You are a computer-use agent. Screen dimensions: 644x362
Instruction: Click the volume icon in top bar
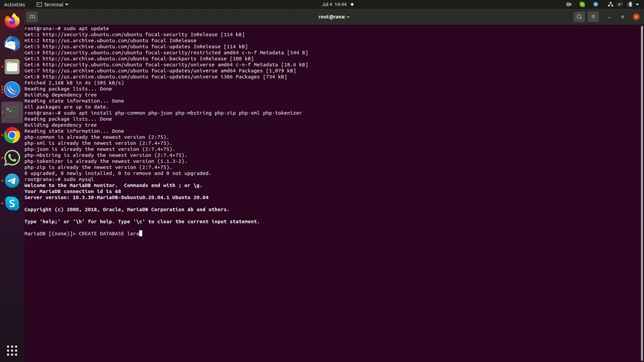[x=620, y=5]
